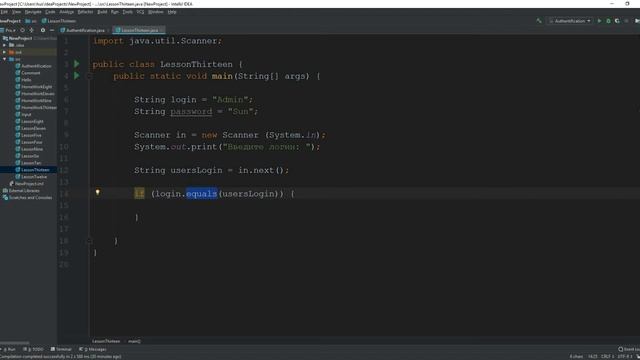Viewport: 640px width, 360px height.
Task: Open the Messages tool window button
Action: [93, 349]
